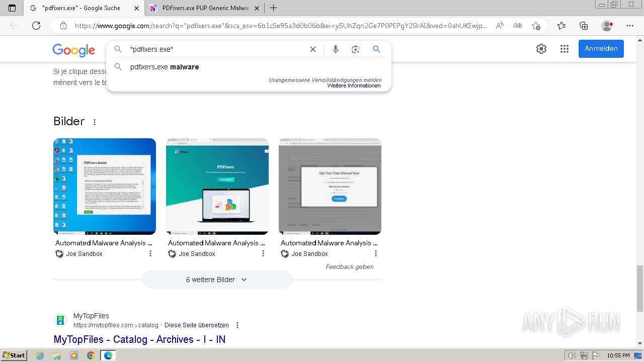The image size is (644, 362).
Task: Search by image with Google Lens icon
Action: (356, 49)
